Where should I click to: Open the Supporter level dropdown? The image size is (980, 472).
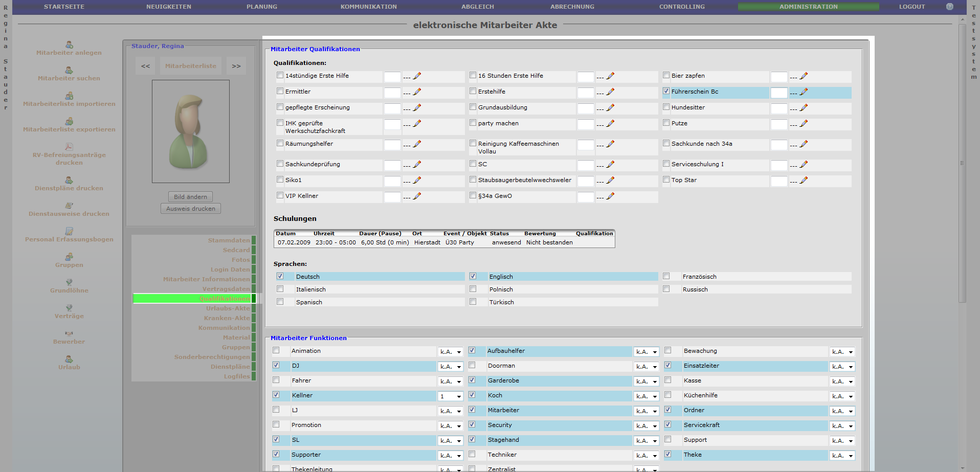(450, 456)
